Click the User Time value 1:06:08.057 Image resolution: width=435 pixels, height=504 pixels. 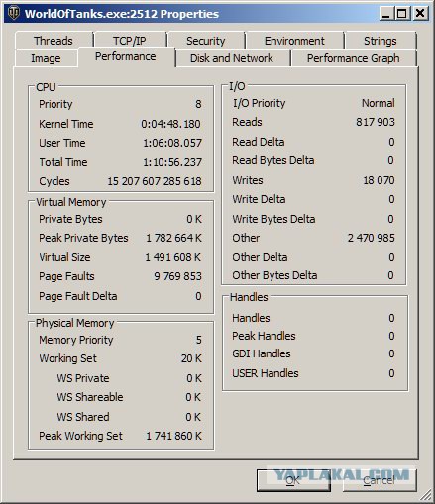[172, 143]
